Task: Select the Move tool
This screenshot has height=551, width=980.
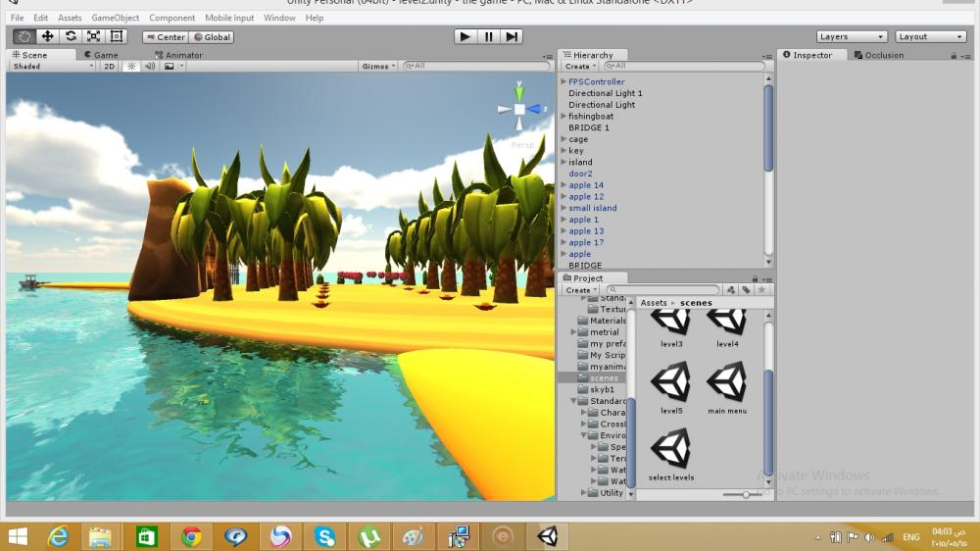Action: pos(47,37)
